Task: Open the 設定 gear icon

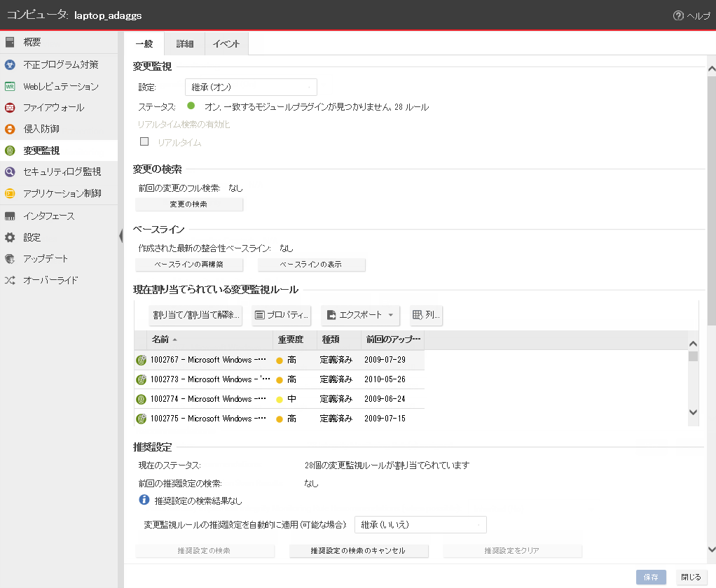Action: click(x=10, y=237)
